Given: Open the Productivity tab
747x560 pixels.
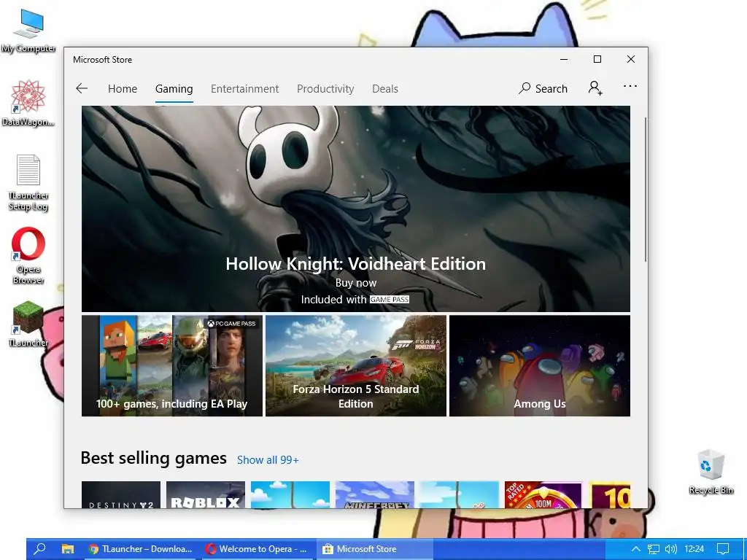Looking at the screenshot, I should [325, 89].
